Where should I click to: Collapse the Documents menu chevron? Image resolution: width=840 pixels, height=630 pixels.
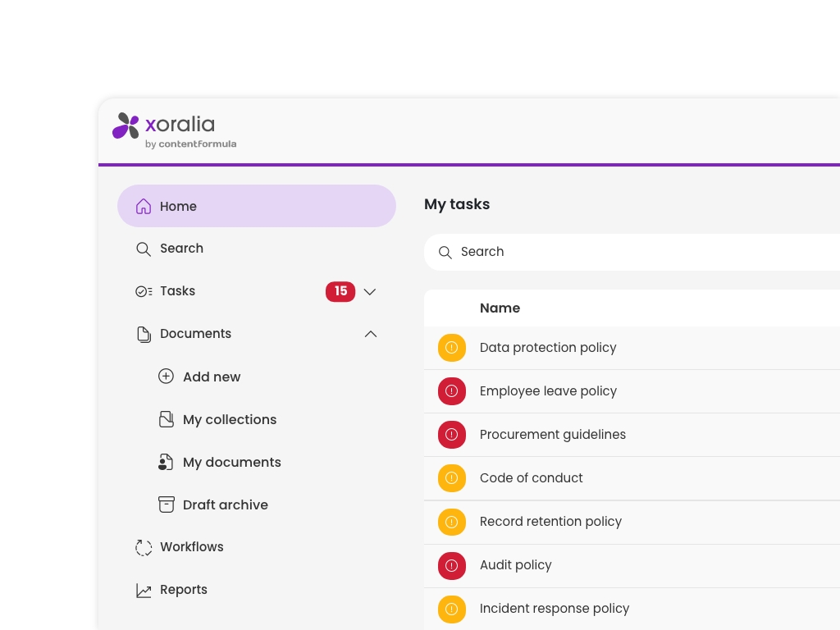371,334
